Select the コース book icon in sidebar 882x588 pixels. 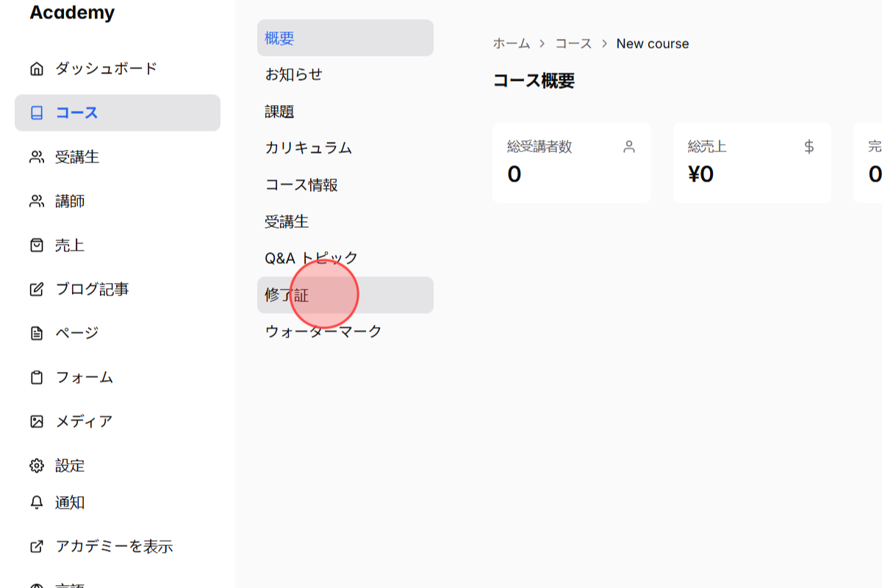[x=35, y=112]
